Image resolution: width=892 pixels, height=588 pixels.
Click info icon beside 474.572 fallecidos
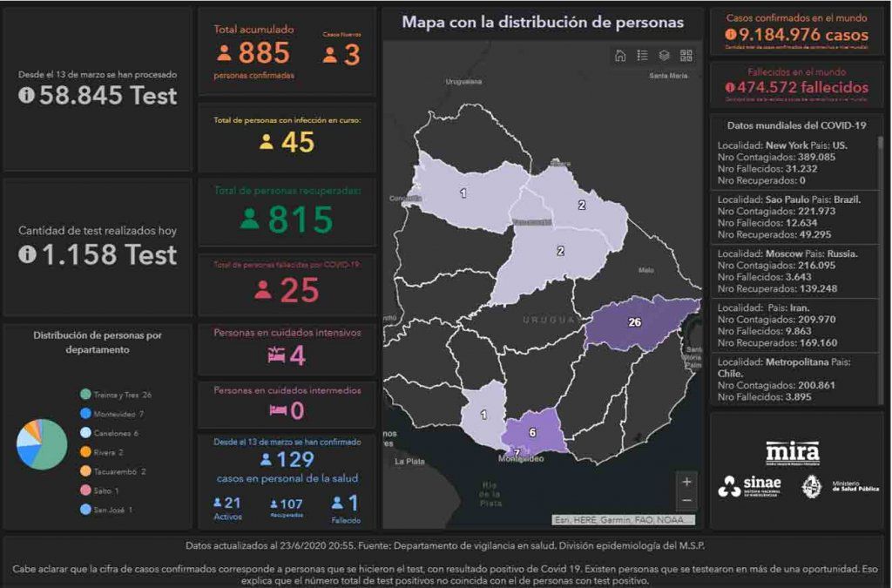tap(730, 87)
